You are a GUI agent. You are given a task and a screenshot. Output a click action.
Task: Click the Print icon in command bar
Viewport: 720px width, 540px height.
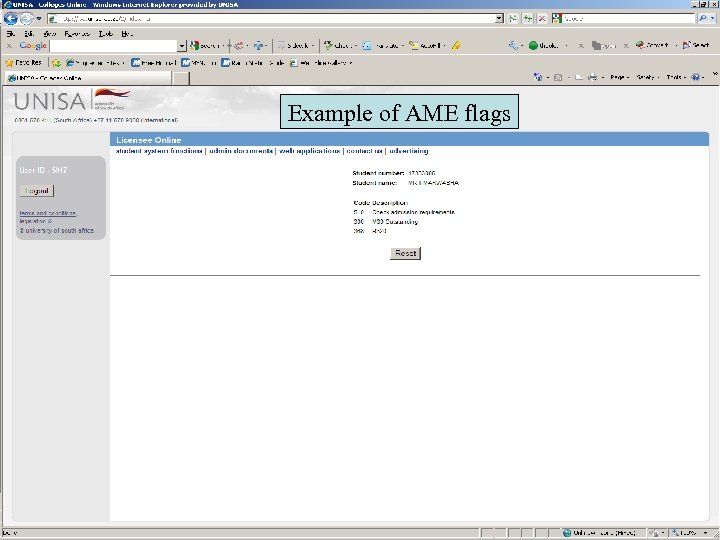point(593,77)
